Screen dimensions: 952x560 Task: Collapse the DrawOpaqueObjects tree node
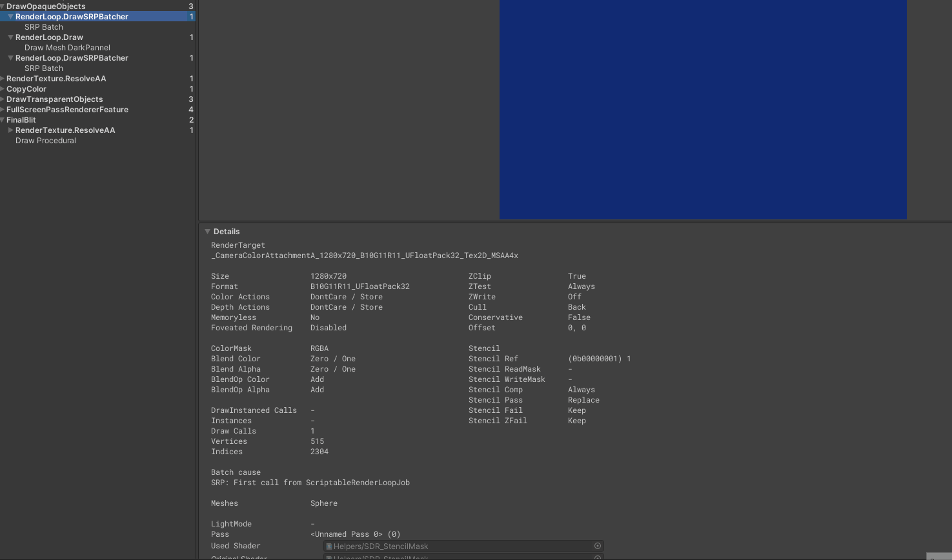coord(3,6)
